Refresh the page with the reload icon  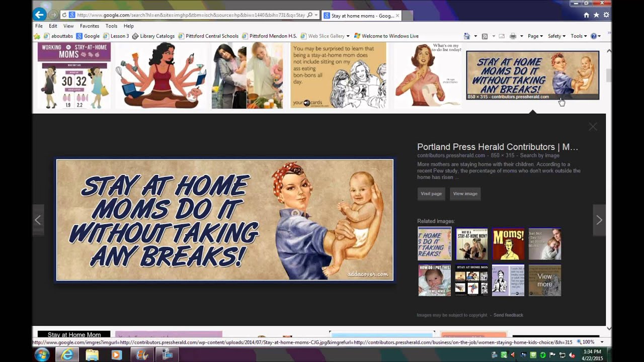pyautogui.click(x=64, y=15)
